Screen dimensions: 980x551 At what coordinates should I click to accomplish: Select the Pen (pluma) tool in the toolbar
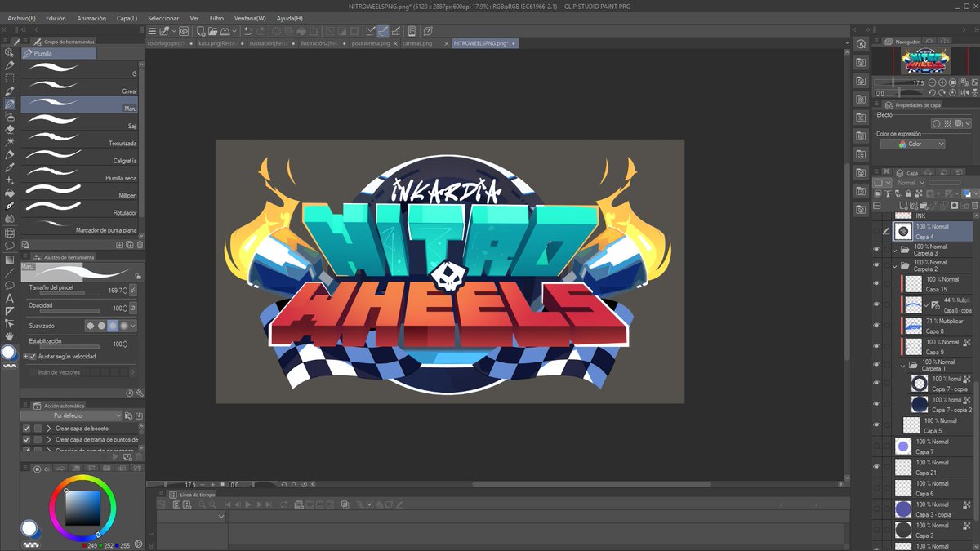pyautogui.click(x=10, y=104)
